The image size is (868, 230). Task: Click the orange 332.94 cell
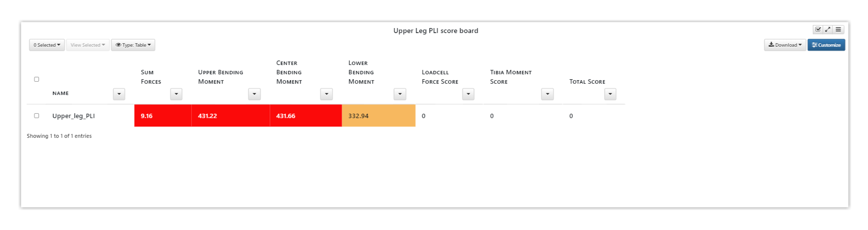(x=379, y=116)
